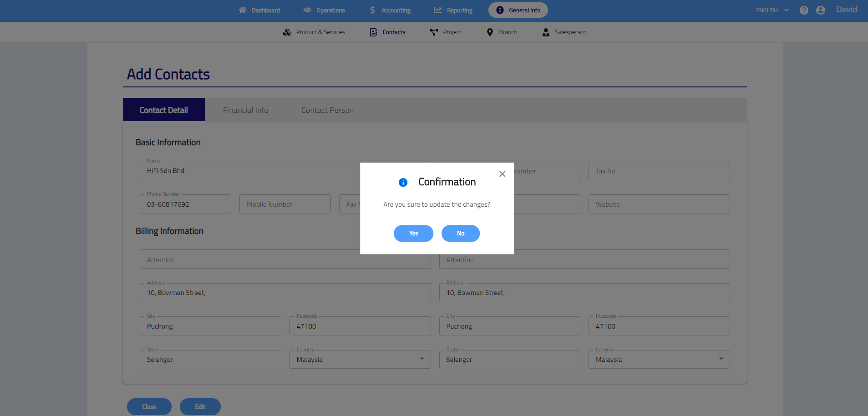Screen dimensions: 868x416
Task: Click the Product & Services cubes icon
Action: pyautogui.click(x=287, y=32)
